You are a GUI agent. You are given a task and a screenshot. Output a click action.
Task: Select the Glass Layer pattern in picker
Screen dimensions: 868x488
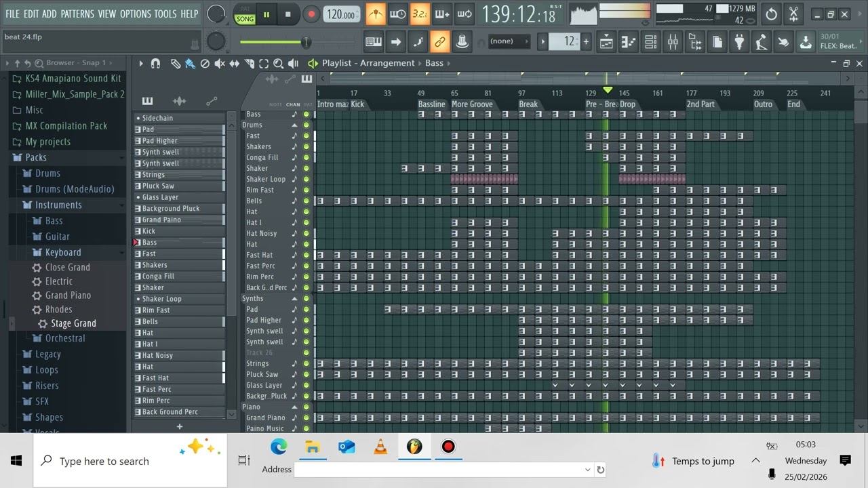(x=180, y=197)
